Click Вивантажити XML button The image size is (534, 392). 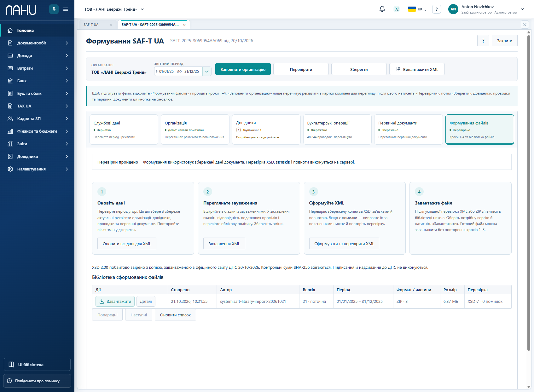click(417, 69)
